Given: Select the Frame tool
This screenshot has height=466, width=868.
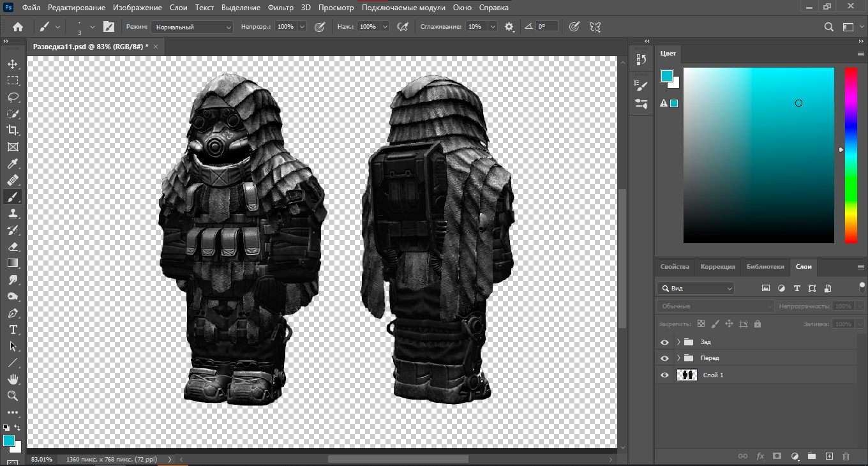Looking at the screenshot, I should 12,147.
